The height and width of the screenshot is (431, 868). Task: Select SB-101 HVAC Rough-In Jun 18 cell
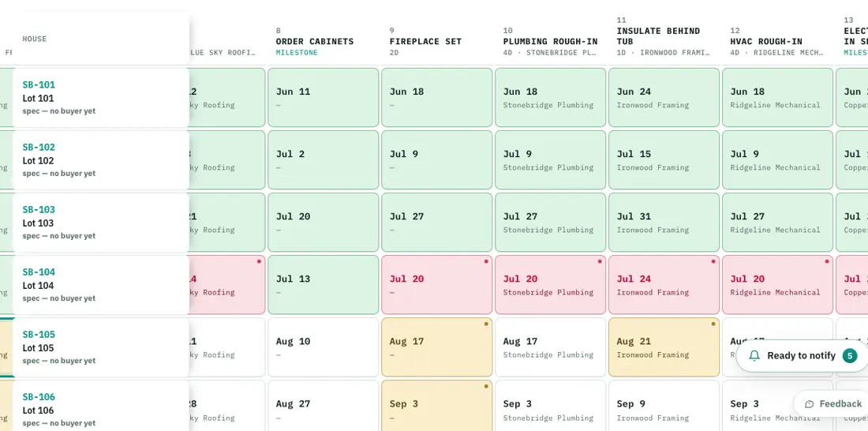[x=777, y=98]
